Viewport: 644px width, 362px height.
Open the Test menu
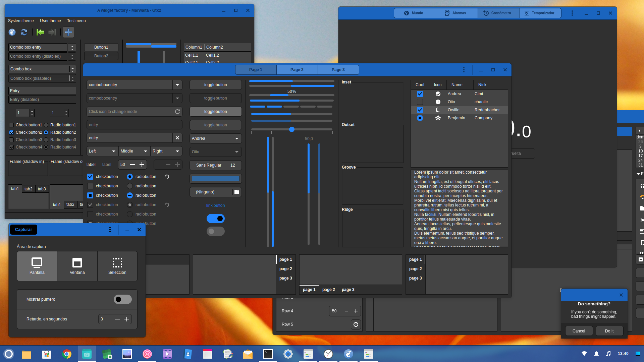[x=76, y=21]
